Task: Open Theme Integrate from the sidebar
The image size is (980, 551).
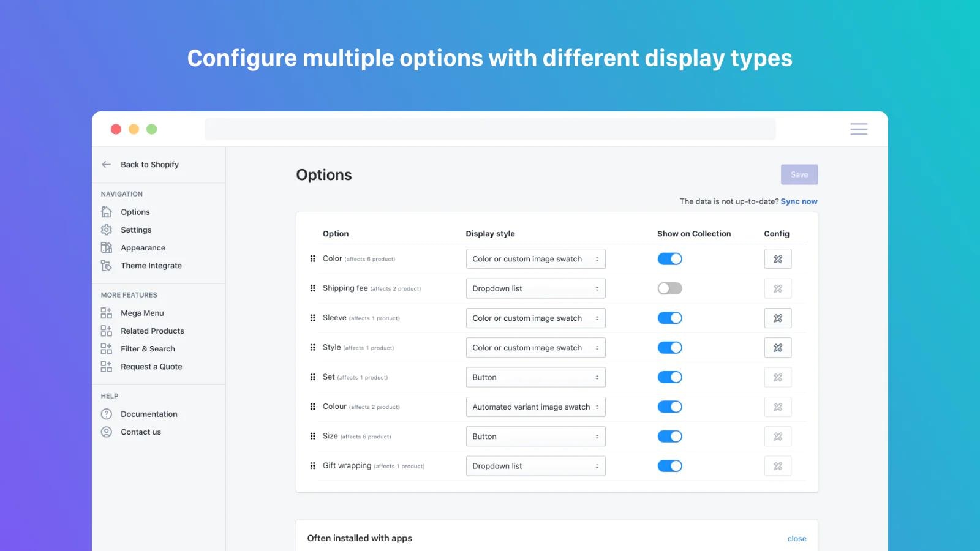Action: [x=107, y=265]
